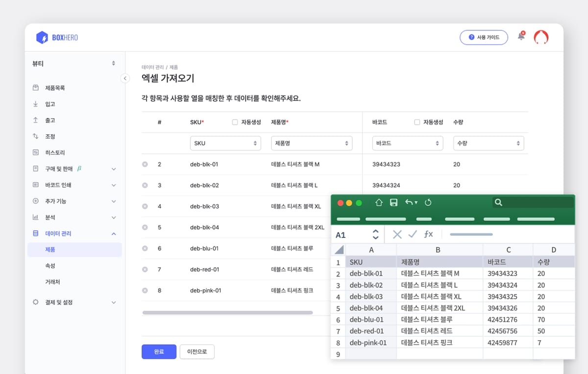Click the BoxHero logo
The image size is (588, 374).
56,38
